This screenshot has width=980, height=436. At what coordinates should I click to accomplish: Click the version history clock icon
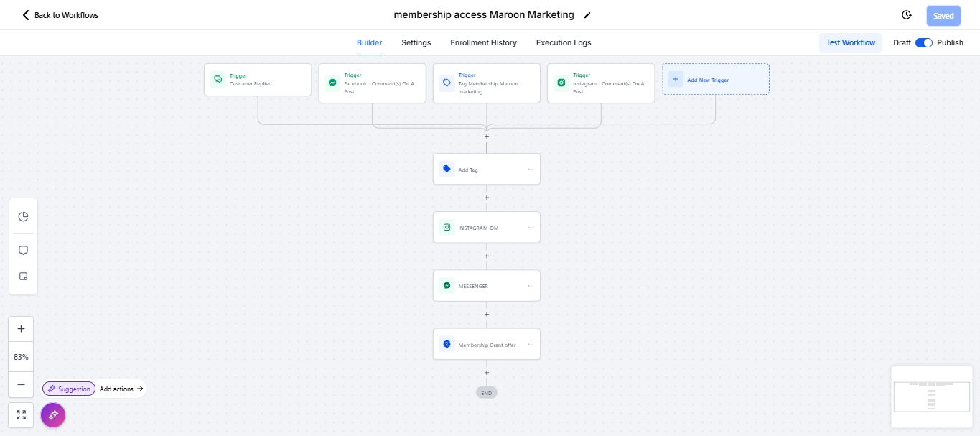(907, 15)
